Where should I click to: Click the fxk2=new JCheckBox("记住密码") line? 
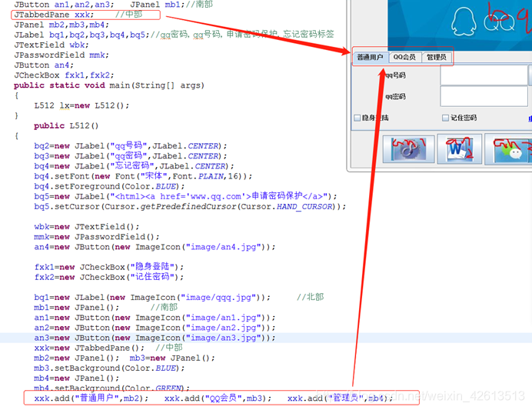[109, 277]
